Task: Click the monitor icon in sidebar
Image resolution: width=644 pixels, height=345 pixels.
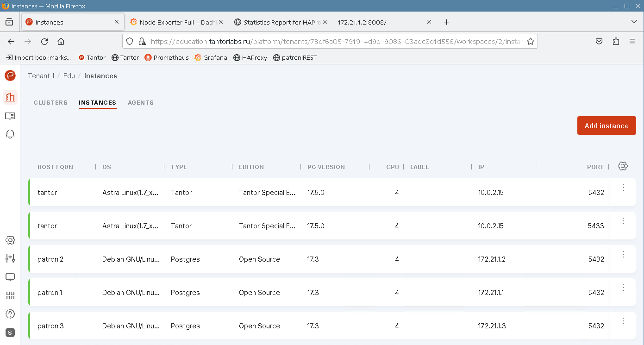Action: point(10,277)
